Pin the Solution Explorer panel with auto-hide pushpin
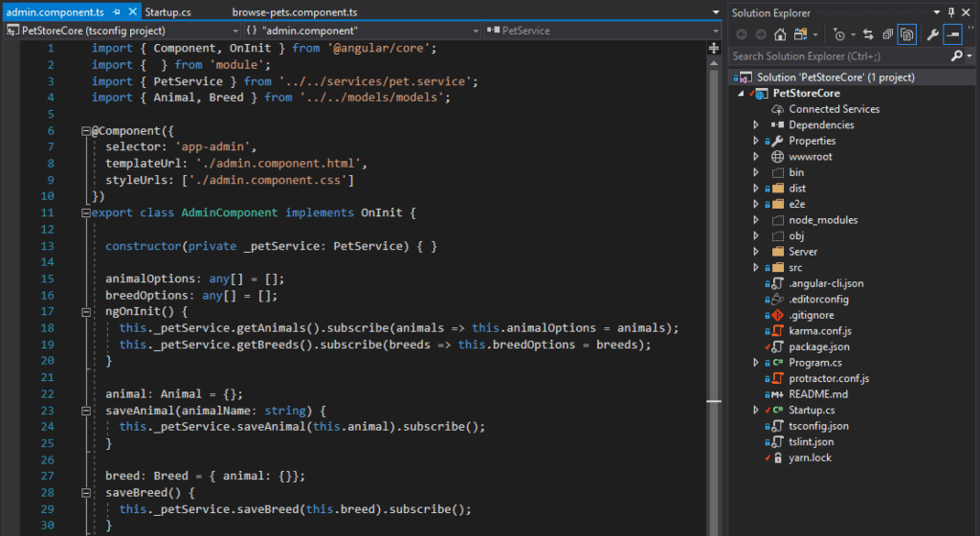The width and height of the screenshot is (980, 536). 950,12
